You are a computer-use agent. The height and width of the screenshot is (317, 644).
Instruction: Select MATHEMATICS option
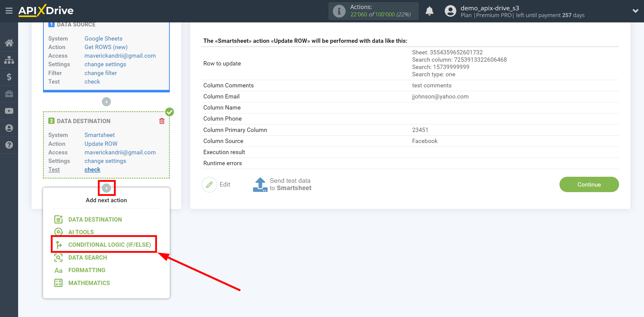coord(89,283)
